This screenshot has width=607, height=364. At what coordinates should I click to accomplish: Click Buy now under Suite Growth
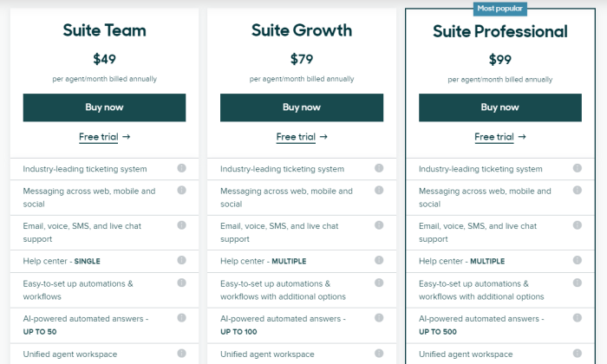(302, 107)
